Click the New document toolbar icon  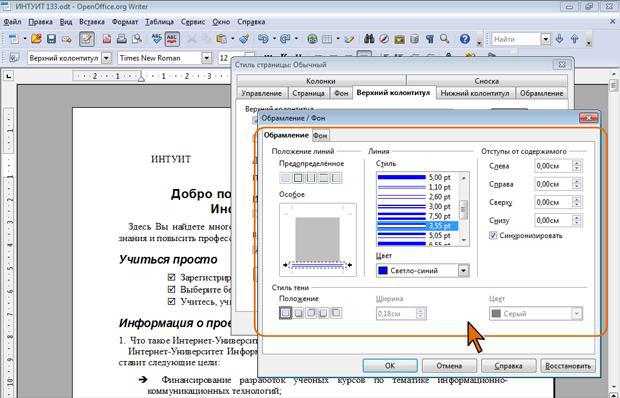[x=14, y=39]
